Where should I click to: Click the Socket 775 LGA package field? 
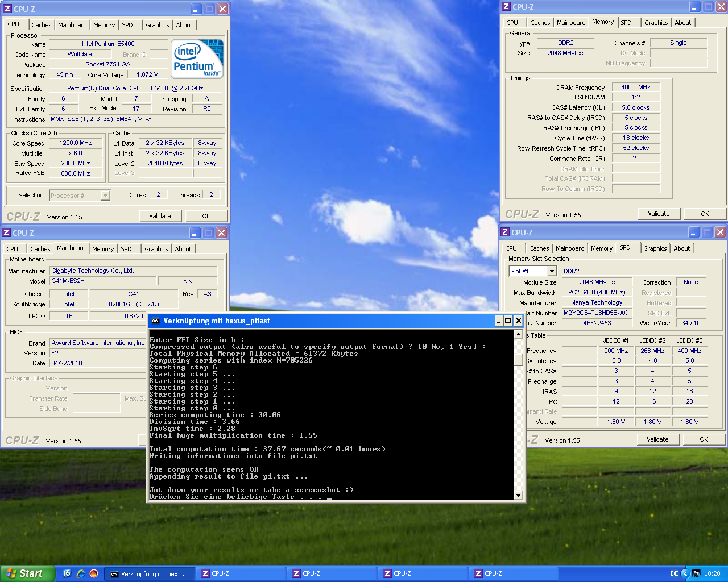(108, 65)
